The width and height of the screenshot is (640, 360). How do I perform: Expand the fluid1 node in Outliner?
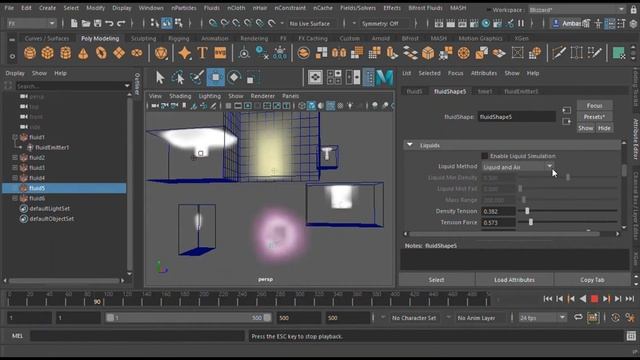click(15, 137)
